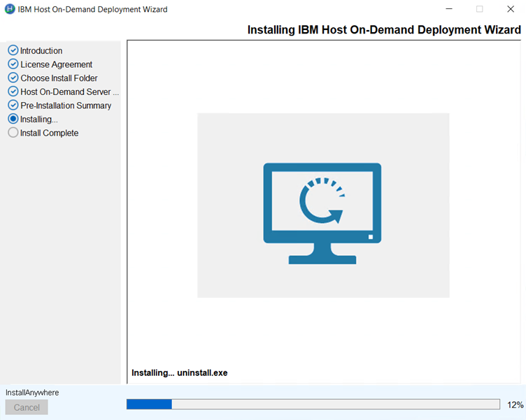Select the active Installing... step indicator
Viewport: 526px width, 420px height.
coord(13,119)
